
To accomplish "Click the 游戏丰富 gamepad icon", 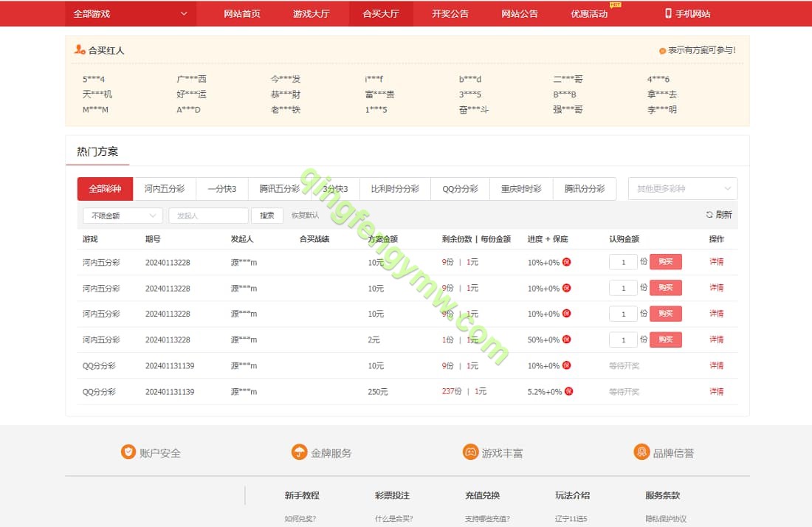I will (x=470, y=452).
